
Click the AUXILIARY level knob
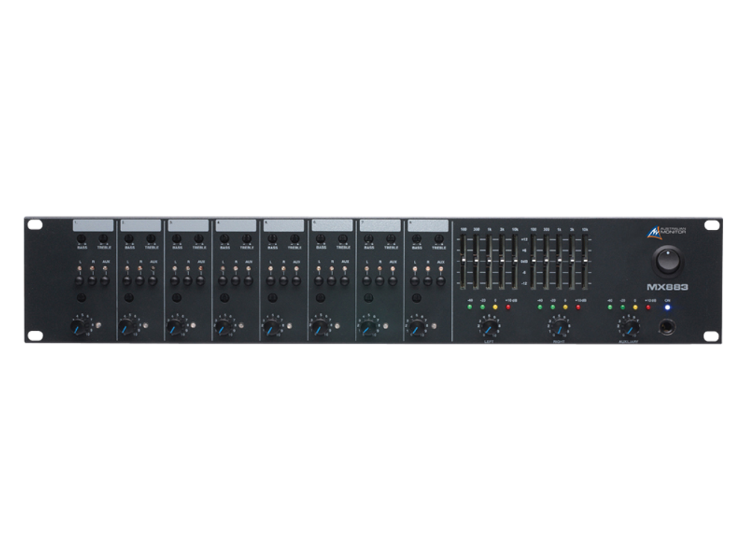click(x=629, y=327)
